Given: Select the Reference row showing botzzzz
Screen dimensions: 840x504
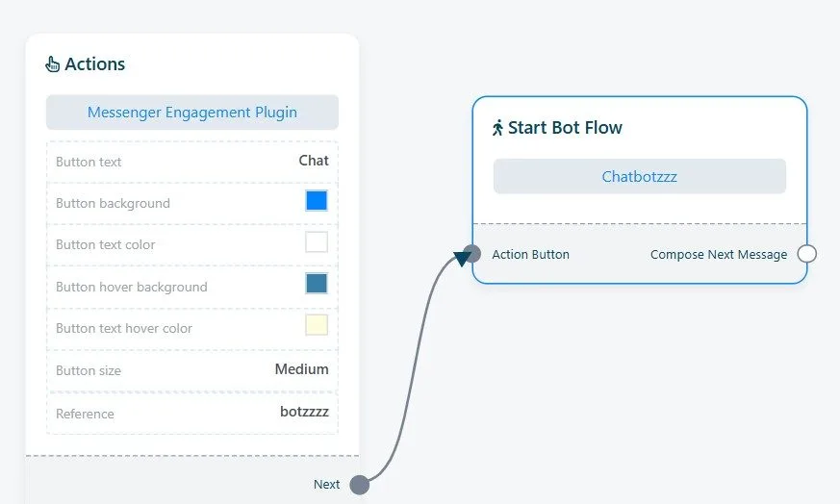Looking at the screenshot, I should [x=192, y=413].
